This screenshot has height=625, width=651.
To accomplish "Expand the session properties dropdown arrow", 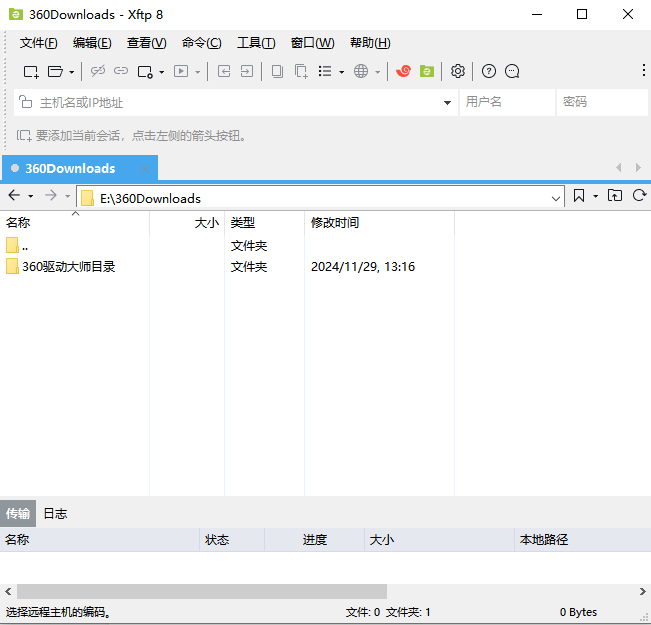I will (x=162, y=72).
